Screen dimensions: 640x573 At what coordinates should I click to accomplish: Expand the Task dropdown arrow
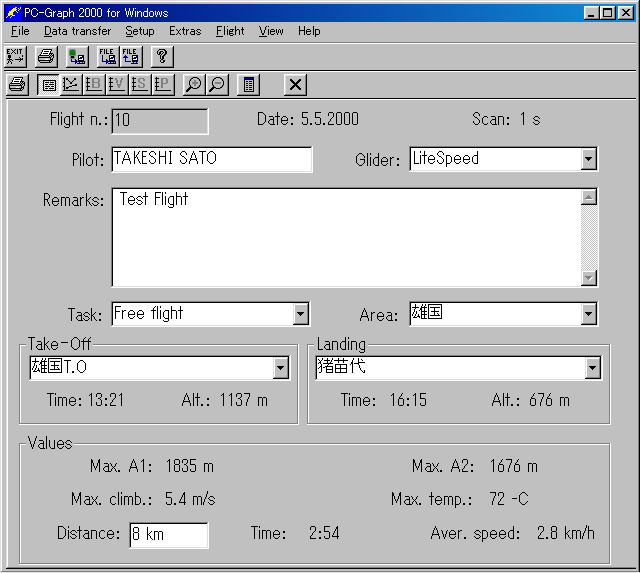(x=300, y=314)
